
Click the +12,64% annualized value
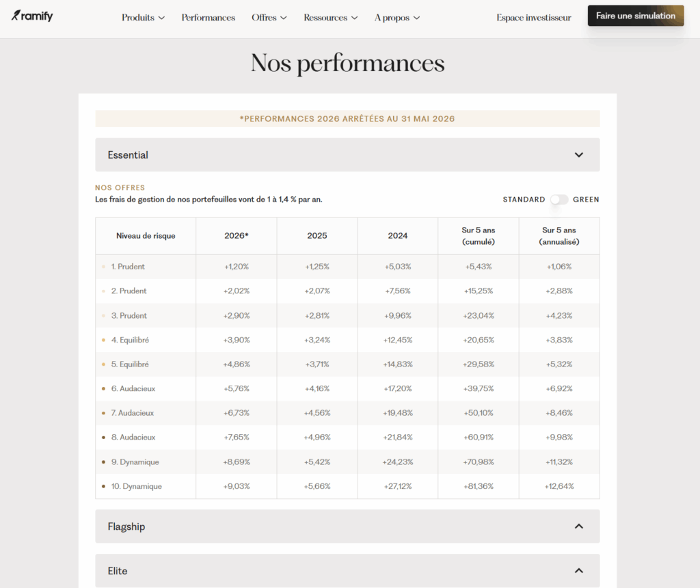(x=559, y=486)
